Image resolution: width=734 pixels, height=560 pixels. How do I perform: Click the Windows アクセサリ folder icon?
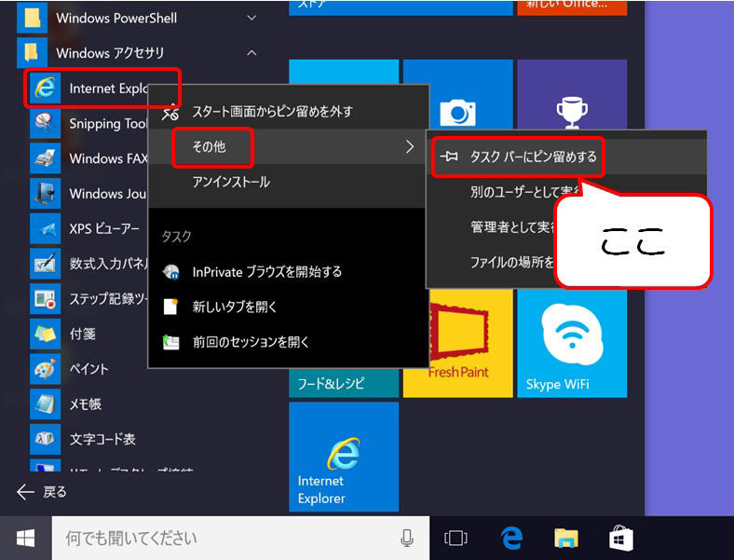click(x=32, y=53)
